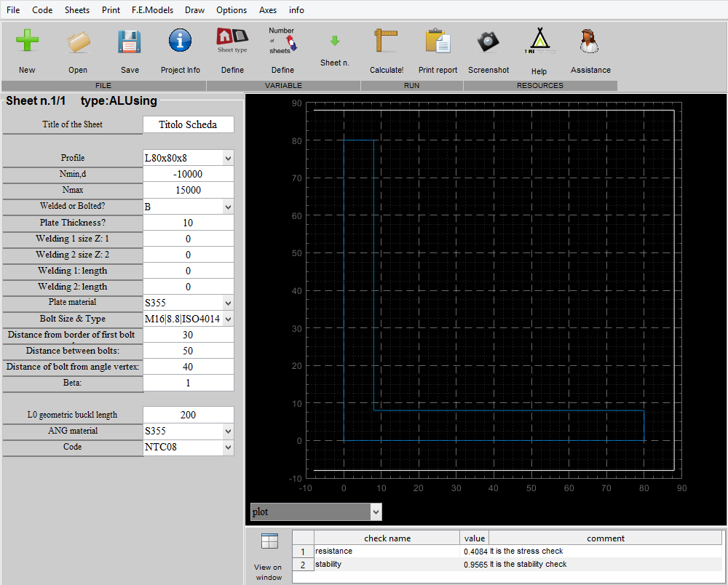
Task: Click Distance between bolts field
Action: pos(188,351)
